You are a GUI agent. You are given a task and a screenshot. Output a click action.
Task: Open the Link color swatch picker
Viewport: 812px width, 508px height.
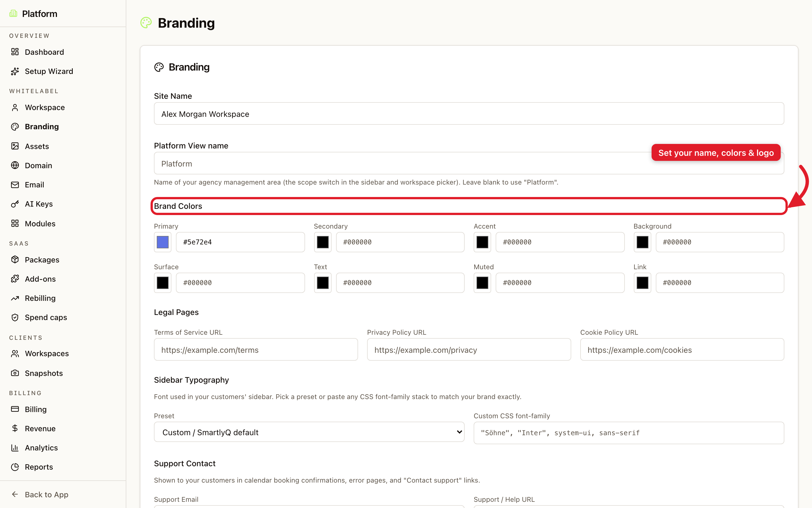(x=642, y=283)
